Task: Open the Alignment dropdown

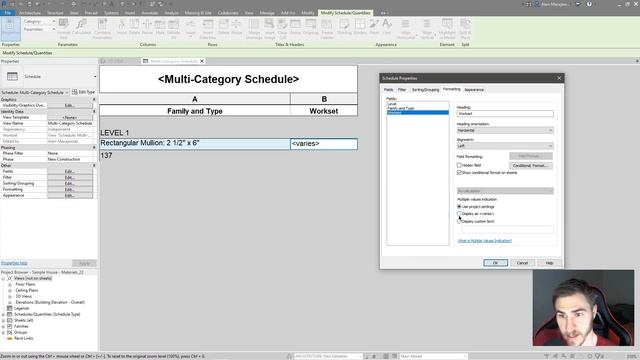Action: click(505, 146)
